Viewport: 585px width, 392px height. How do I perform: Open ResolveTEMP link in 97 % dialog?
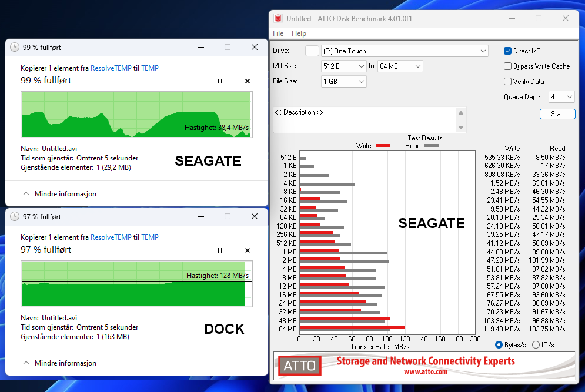pyautogui.click(x=111, y=237)
